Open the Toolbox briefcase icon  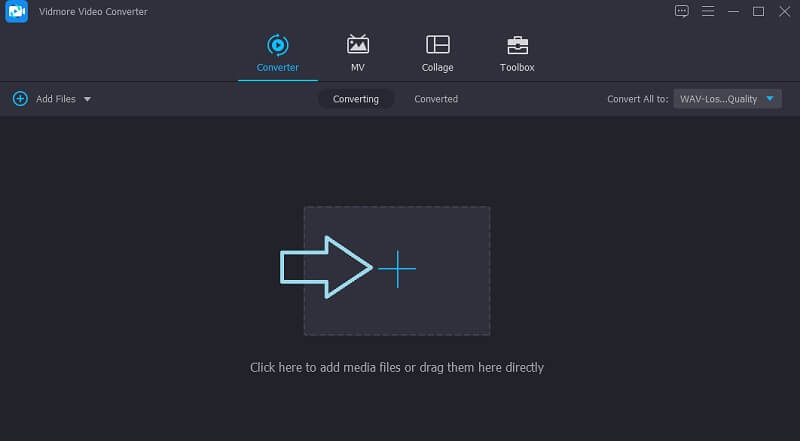point(517,45)
